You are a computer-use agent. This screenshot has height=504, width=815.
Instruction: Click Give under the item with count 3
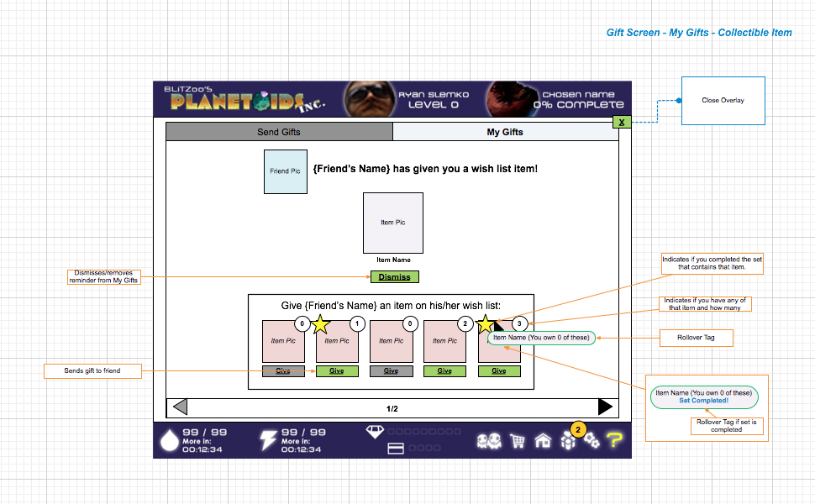[499, 371]
